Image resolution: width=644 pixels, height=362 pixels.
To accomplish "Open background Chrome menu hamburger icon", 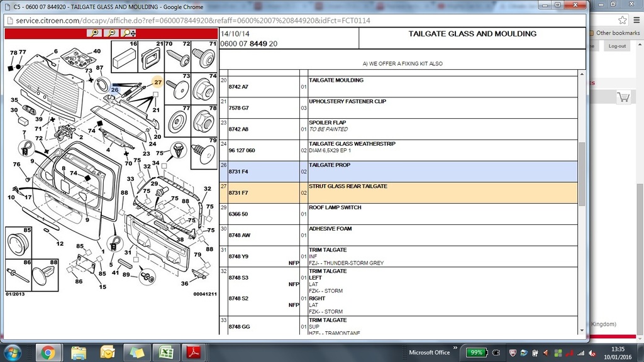I will click(x=636, y=19).
